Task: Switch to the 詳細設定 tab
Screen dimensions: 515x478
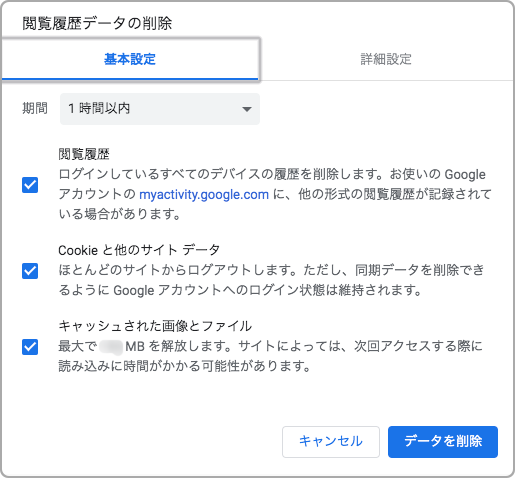Action: (386, 59)
